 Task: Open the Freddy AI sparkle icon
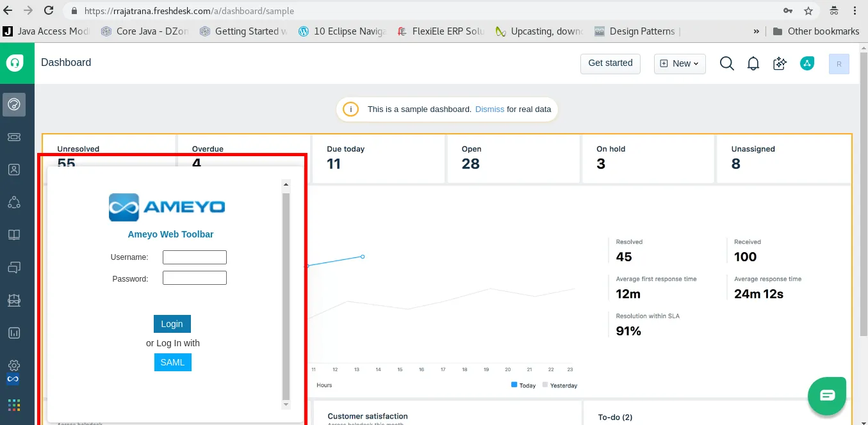coord(780,63)
